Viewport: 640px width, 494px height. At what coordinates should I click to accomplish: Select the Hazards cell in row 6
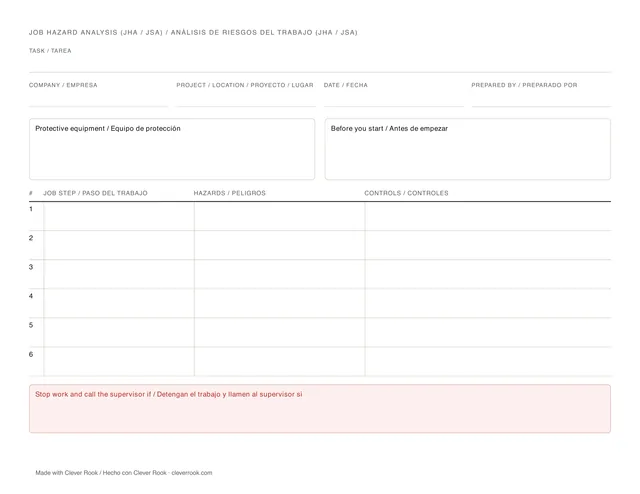(280, 362)
